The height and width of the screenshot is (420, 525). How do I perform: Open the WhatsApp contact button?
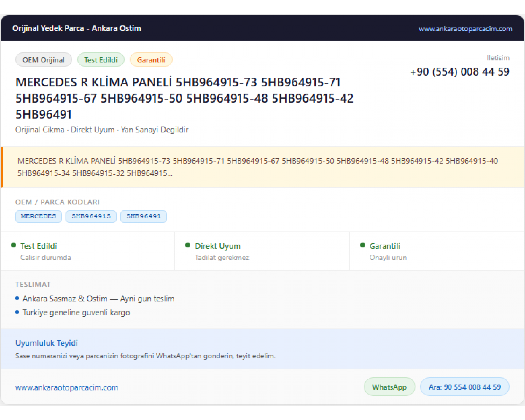point(390,387)
